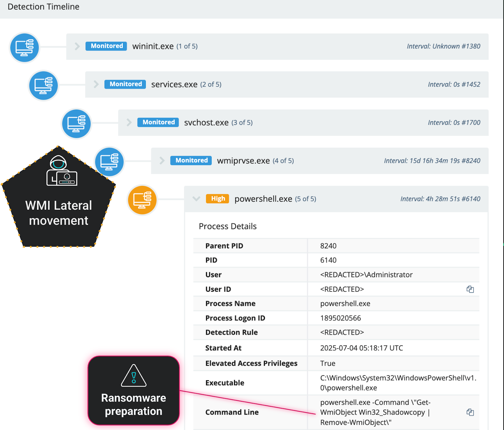Click the wininit.exe process node icon

pyautogui.click(x=25, y=48)
